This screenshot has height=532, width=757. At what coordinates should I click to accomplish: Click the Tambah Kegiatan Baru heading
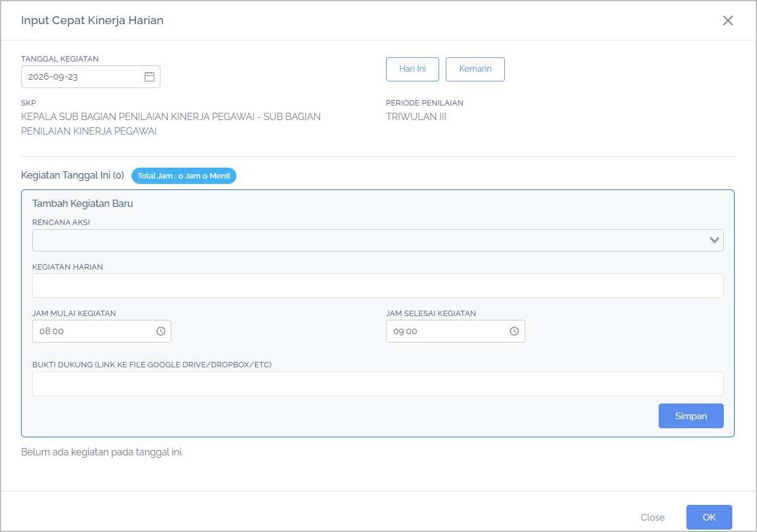coord(83,204)
